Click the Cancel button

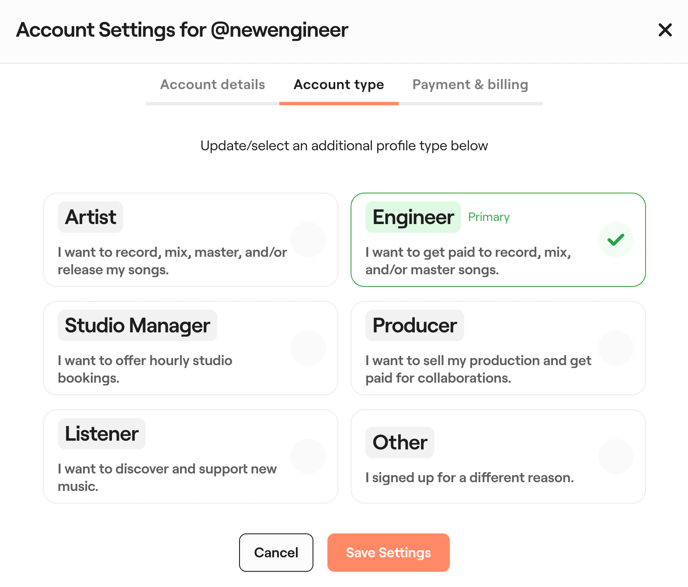click(x=276, y=553)
